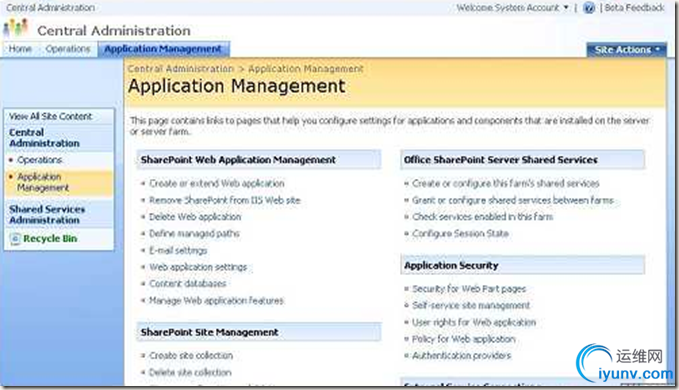
Task: Click Create site collection link
Action: [x=191, y=356]
